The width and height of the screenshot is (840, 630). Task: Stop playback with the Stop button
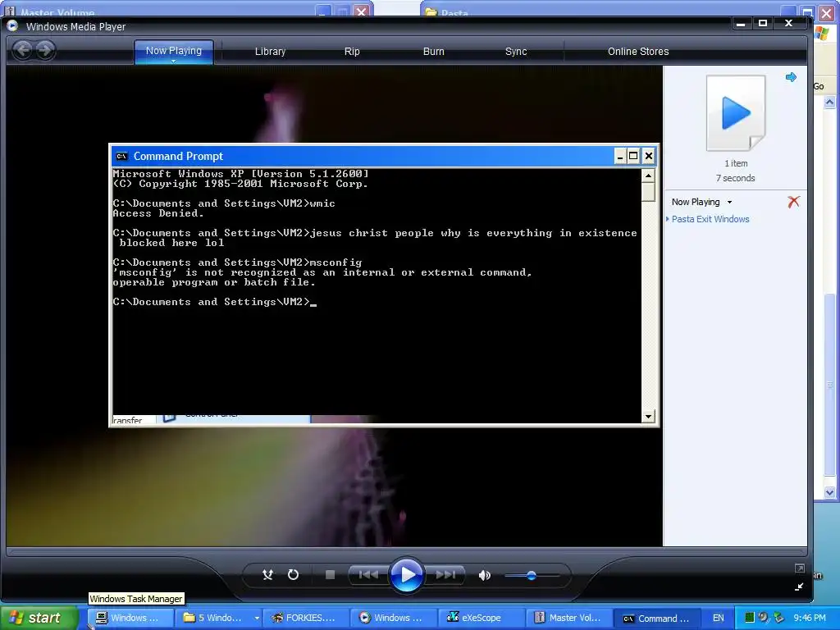330,575
